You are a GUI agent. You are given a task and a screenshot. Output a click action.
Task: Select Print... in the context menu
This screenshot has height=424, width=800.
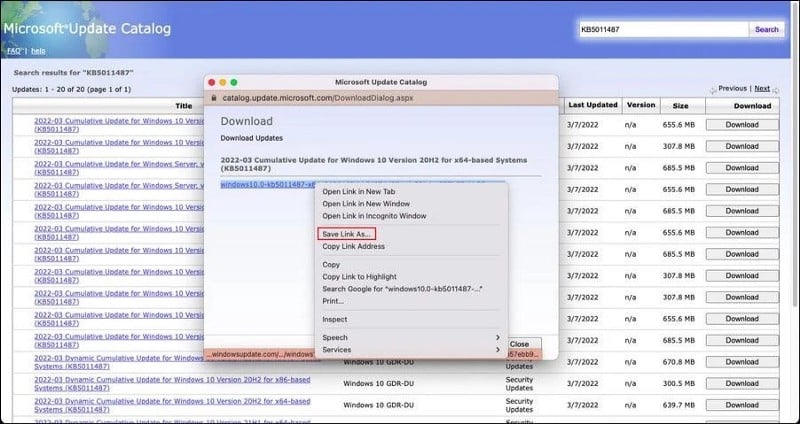[333, 302]
